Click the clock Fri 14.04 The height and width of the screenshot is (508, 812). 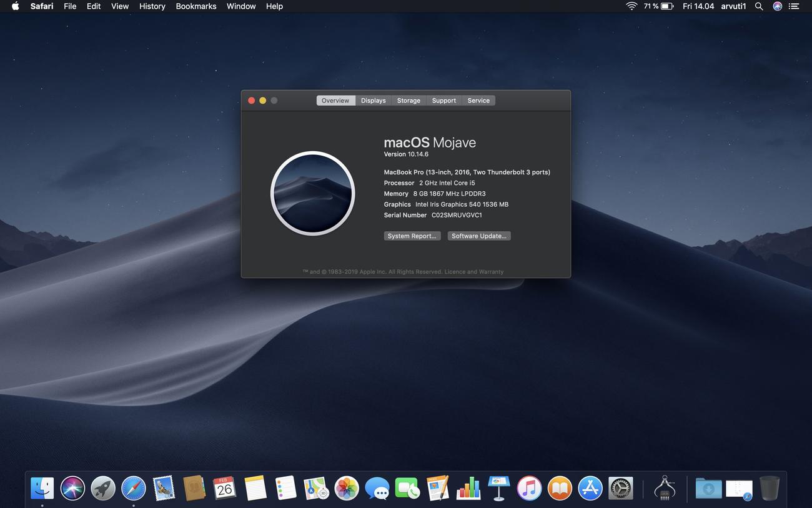click(698, 6)
